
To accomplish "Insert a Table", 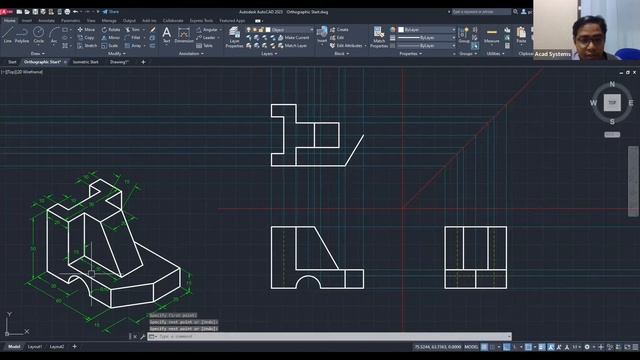I will click(x=204, y=46).
